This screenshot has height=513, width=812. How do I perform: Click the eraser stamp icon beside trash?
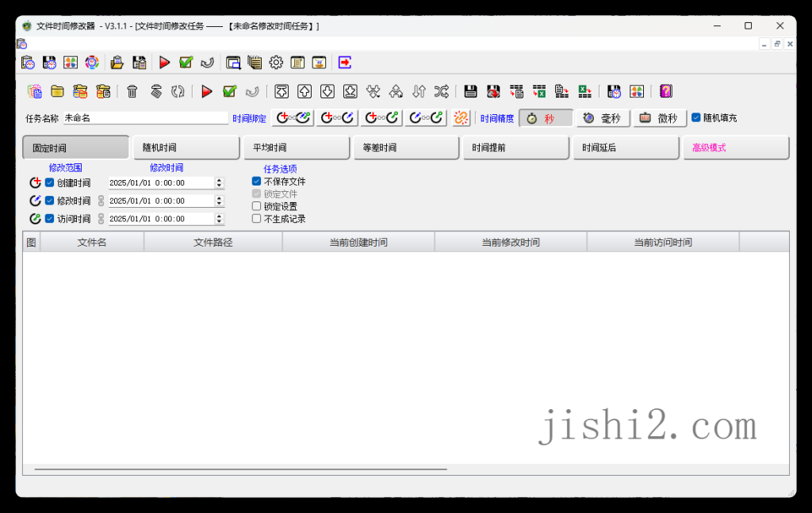pyautogui.click(x=156, y=92)
